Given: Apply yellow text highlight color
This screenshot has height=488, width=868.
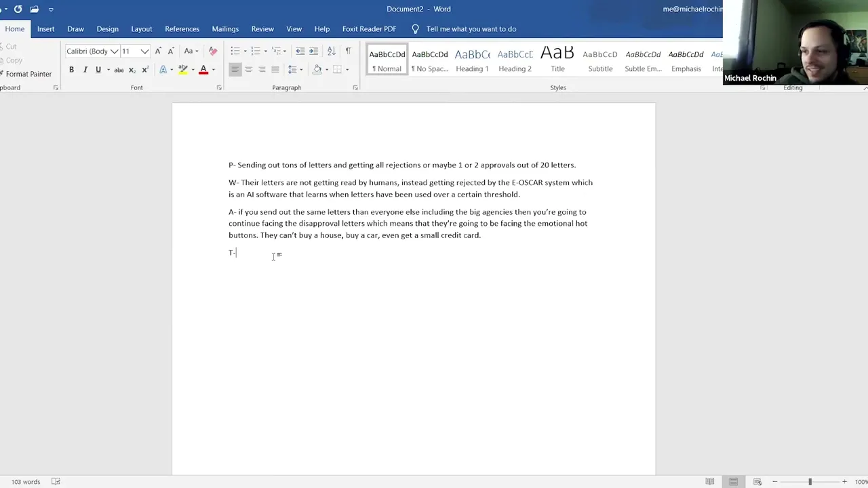Looking at the screenshot, I should click(182, 69).
